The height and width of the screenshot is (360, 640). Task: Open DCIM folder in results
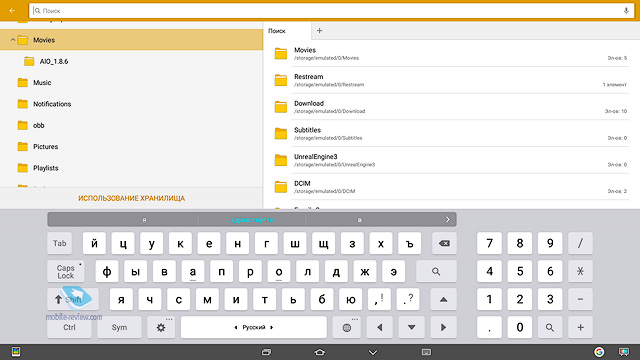pos(451,187)
